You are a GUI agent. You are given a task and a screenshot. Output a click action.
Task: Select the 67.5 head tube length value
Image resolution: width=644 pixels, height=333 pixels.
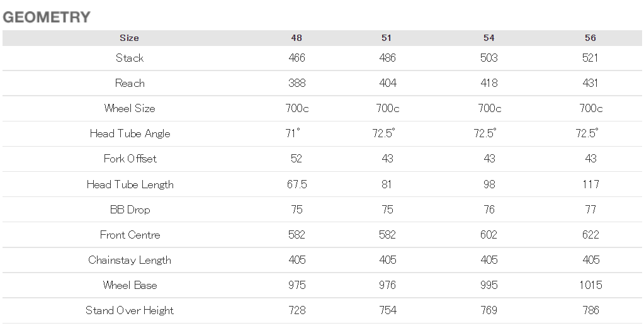pos(297,184)
